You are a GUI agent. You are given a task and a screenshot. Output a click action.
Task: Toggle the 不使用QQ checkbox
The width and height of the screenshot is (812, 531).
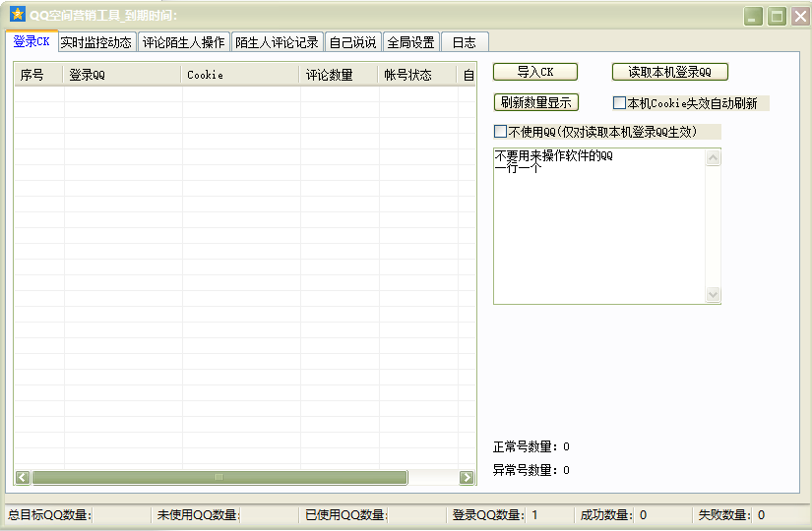coord(501,132)
